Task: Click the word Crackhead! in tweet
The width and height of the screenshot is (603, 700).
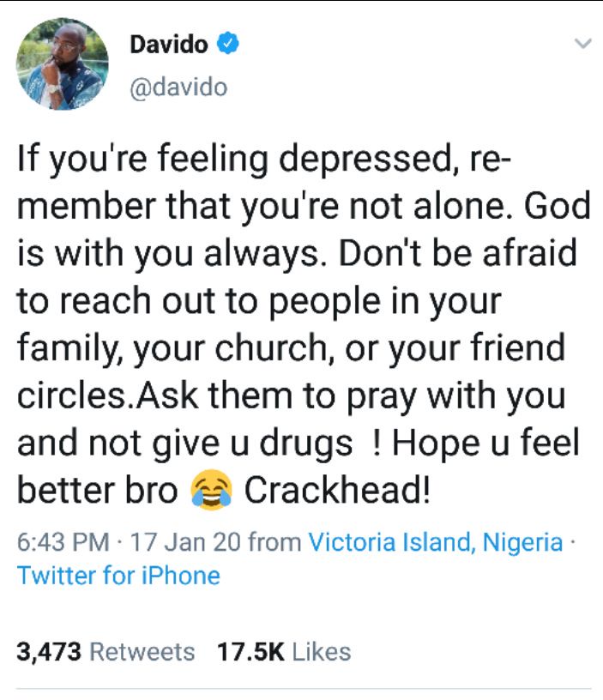Action: (x=337, y=490)
